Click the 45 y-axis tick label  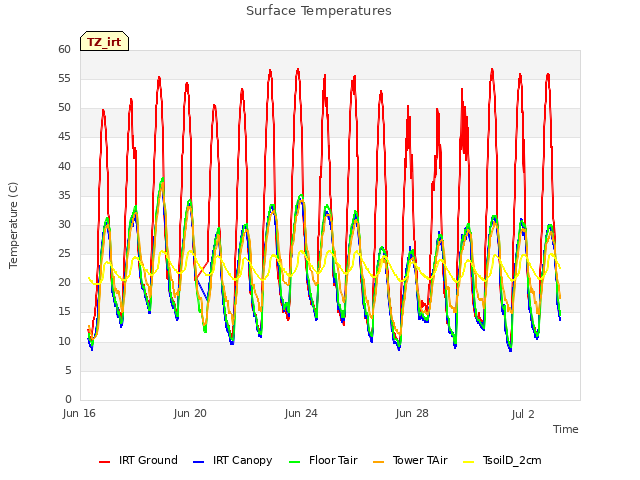coord(64,137)
